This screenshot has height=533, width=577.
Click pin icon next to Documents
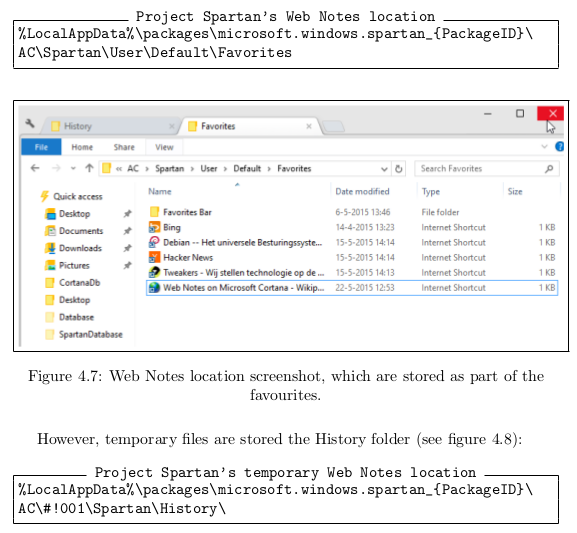(127, 231)
